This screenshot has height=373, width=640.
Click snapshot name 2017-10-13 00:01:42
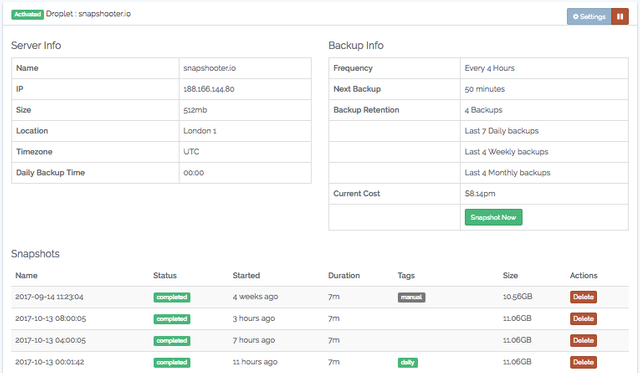(49, 362)
